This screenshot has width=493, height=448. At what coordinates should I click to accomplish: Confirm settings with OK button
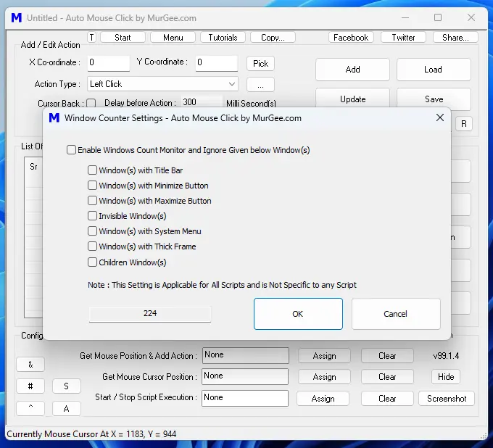click(x=298, y=314)
